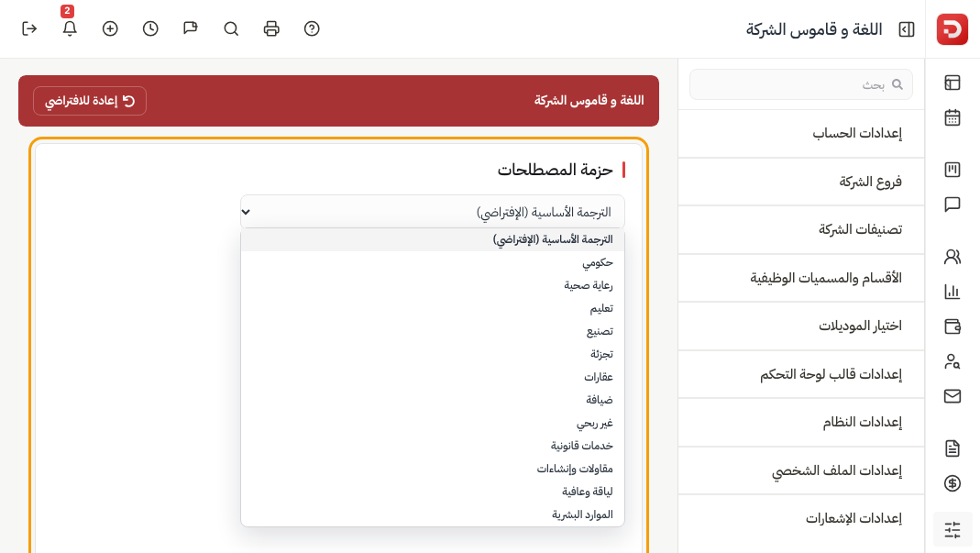Open إعدادات الحساب settings item
The image size is (980, 553).
[x=801, y=133]
